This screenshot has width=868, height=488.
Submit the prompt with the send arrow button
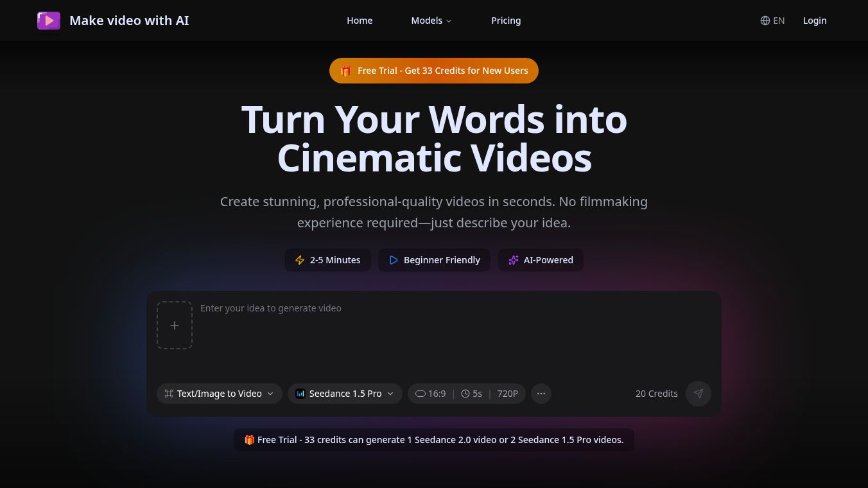(x=699, y=394)
